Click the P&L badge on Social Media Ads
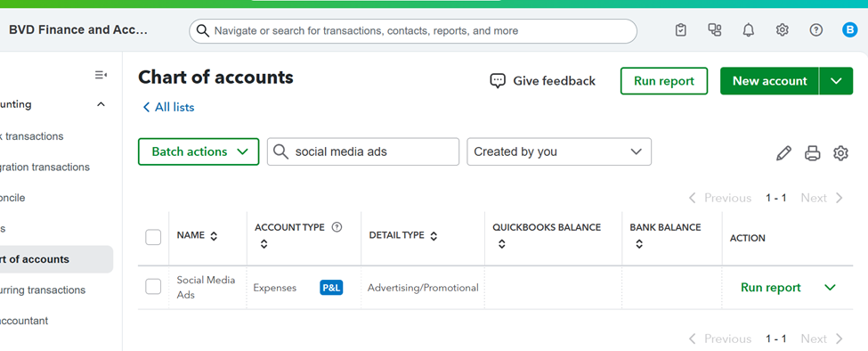Image resolution: width=868 pixels, height=351 pixels. (x=331, y=288)
